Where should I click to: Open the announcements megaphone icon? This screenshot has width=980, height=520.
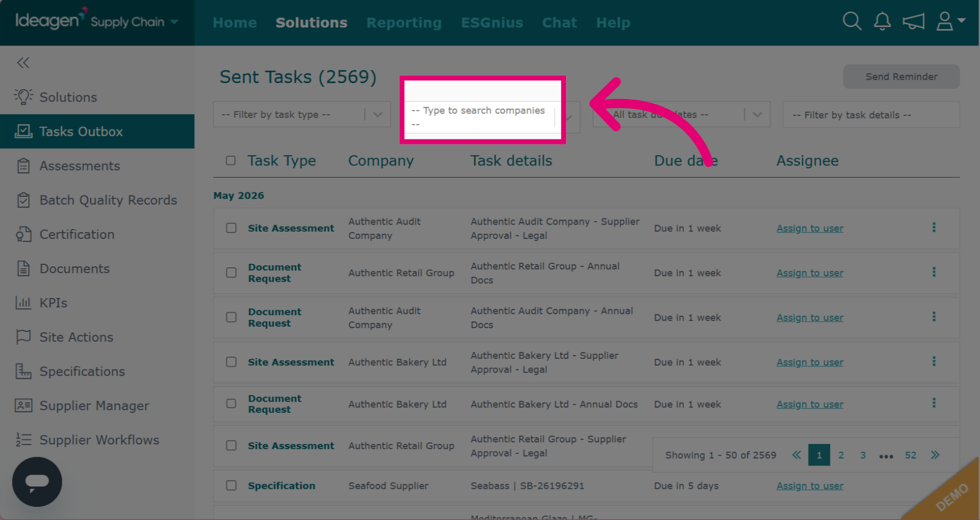[913, 21]
